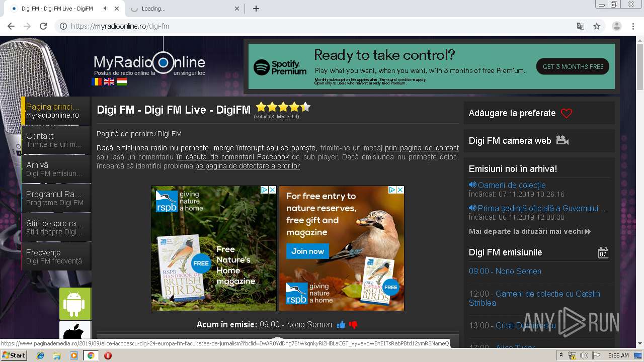This screenshot has width=644, height=362.
Task: Close the Loading tab
Action: [x=237, y=9]
